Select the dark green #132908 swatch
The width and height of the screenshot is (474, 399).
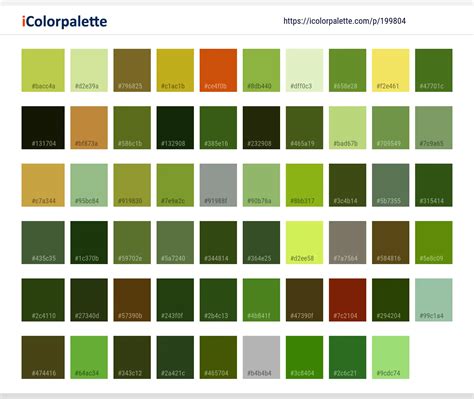pyautogui.click(x=175, y=128)
